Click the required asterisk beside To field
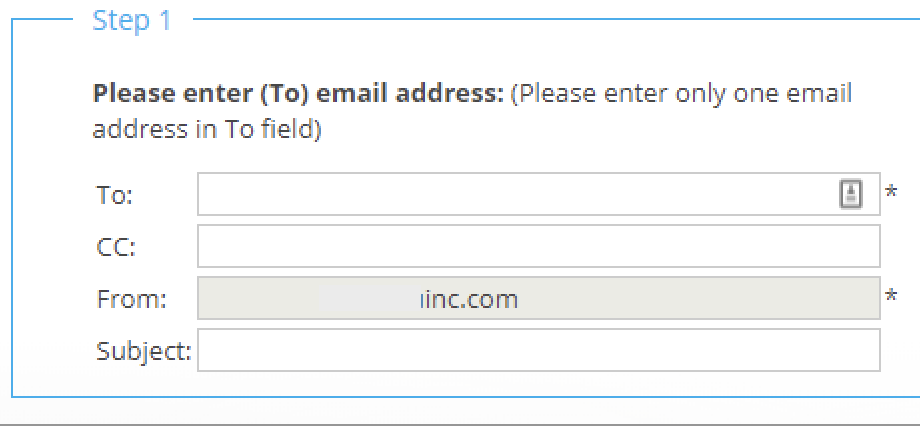The image size is (920, 426). tap(891, 190)
